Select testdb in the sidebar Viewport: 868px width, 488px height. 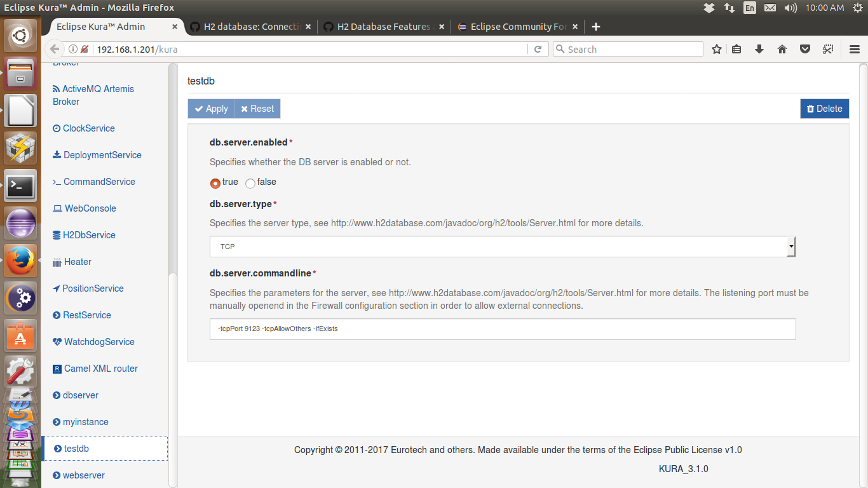pyautogui.click(x=105, y=449)
